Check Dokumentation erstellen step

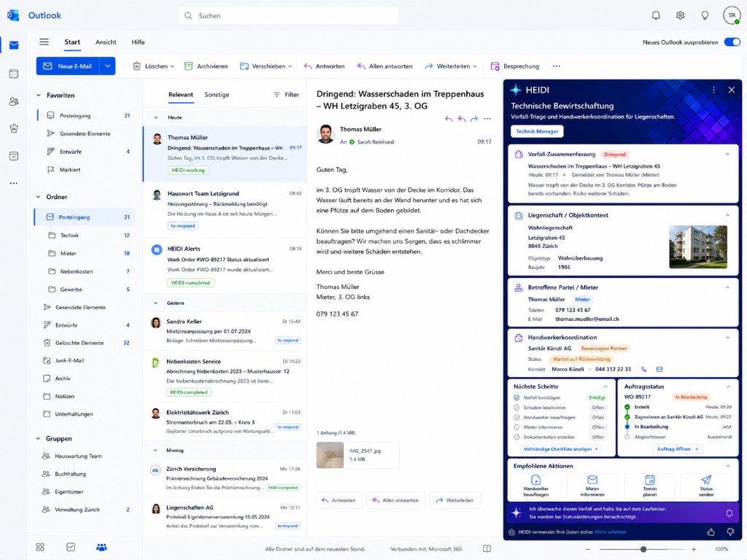point(516,437)
